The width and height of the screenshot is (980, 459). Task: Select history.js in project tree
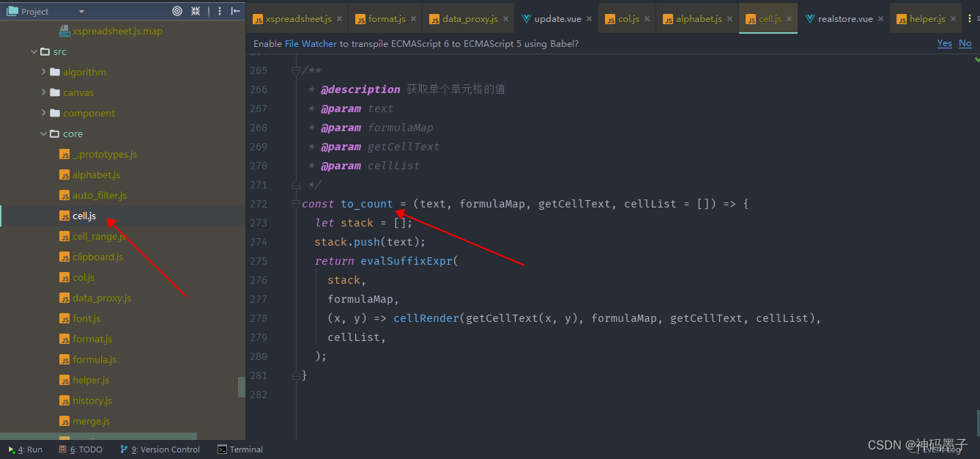pyautogui.click(x=86, y=401)
